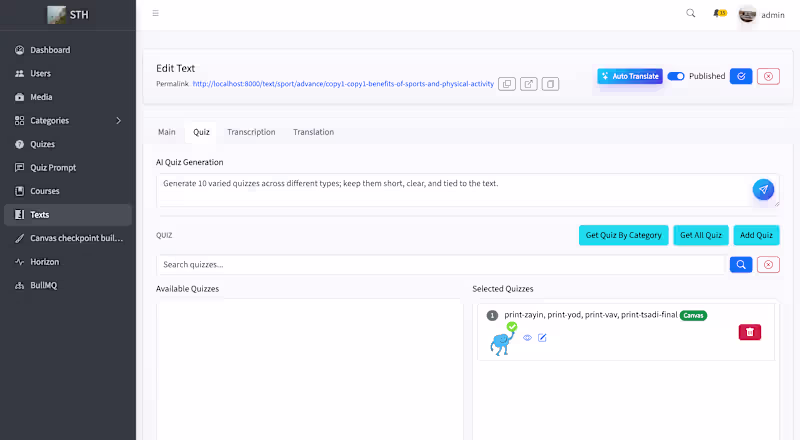
Task: Open Horizon monitoring page
Action: (x=68, y=262)
